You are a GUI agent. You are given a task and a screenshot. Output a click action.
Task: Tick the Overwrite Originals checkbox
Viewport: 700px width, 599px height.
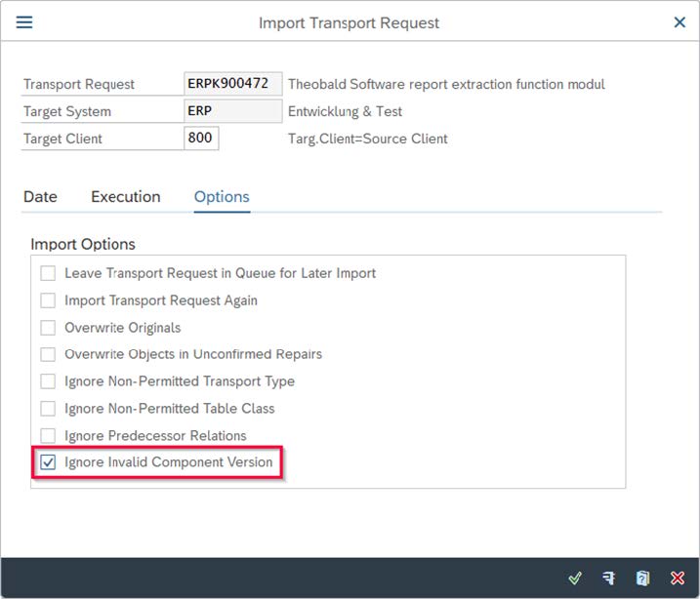click(48, 328)
